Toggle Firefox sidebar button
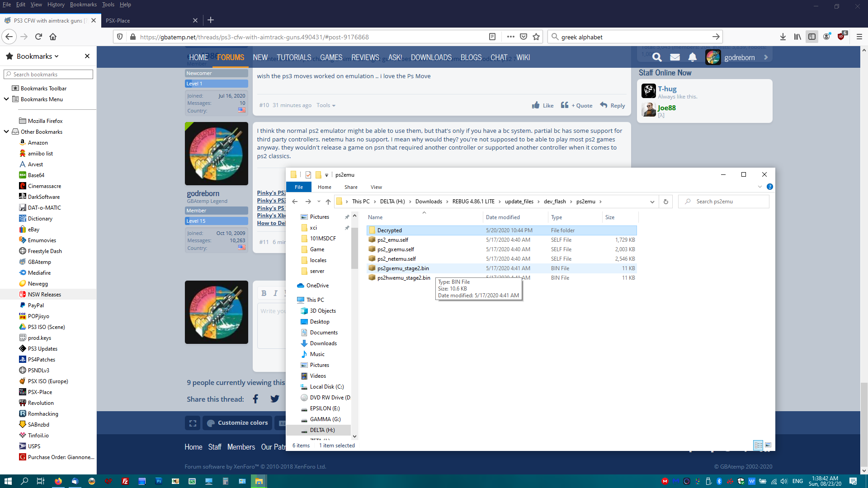868x488 pixels. pyautogui.click(x=812, y=37)
